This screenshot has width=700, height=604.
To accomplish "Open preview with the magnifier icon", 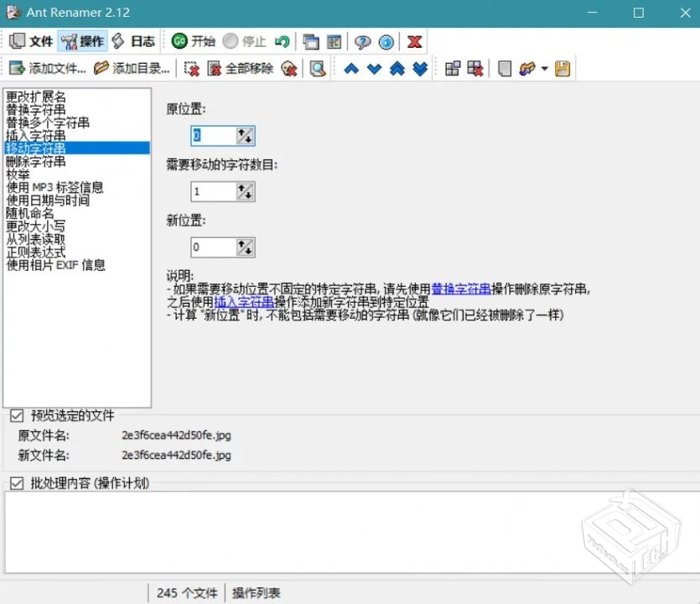I will point(316,68).
